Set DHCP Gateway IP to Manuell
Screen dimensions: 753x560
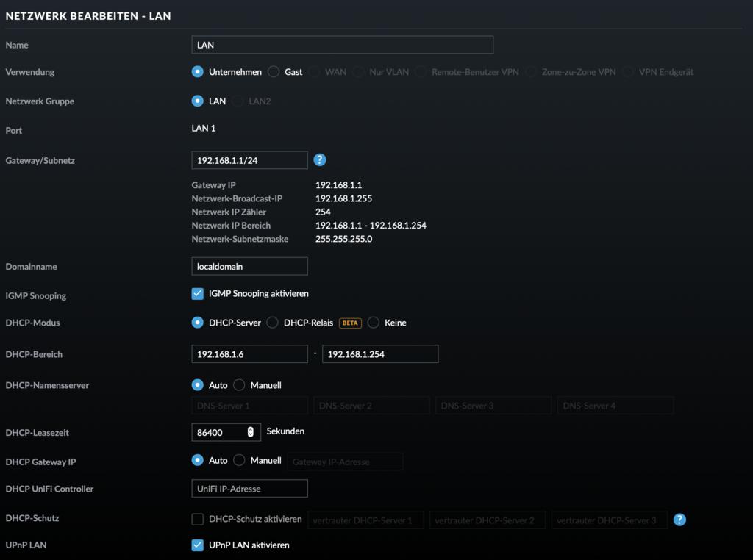239,460
